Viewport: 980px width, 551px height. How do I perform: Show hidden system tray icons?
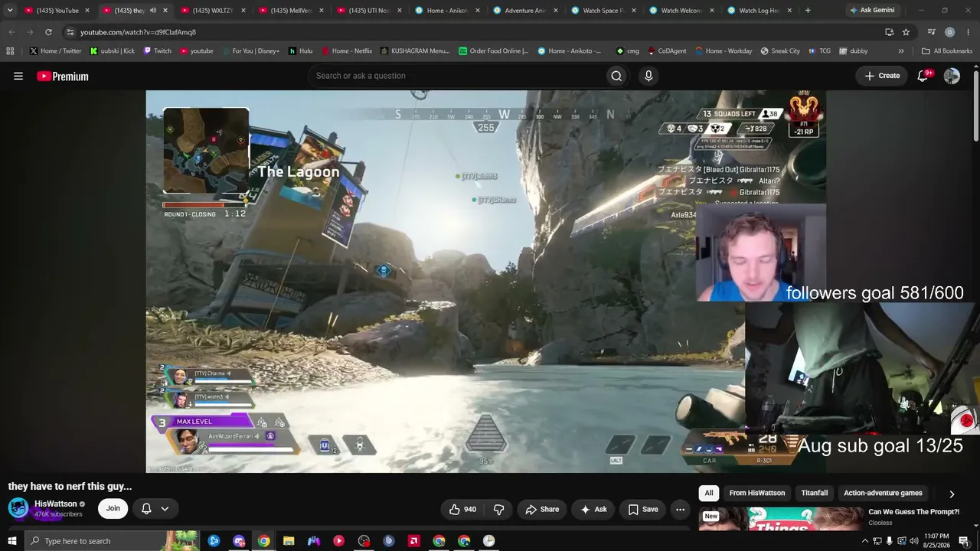[865, 541]
